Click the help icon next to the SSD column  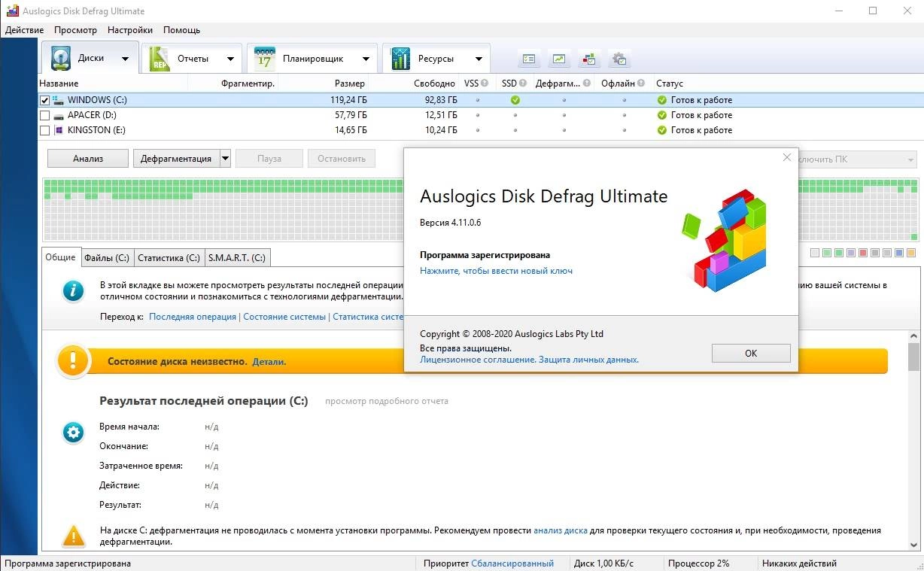[x=524, y=84]
